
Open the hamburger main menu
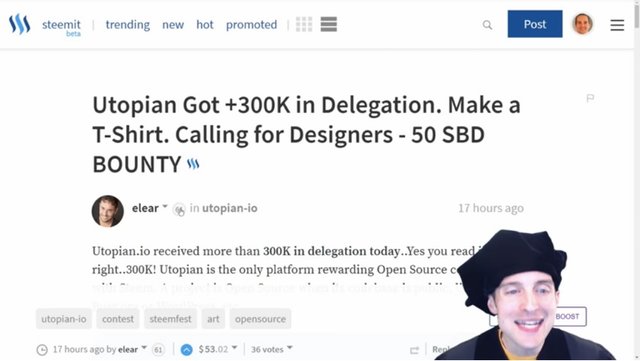tap(617, 25)
